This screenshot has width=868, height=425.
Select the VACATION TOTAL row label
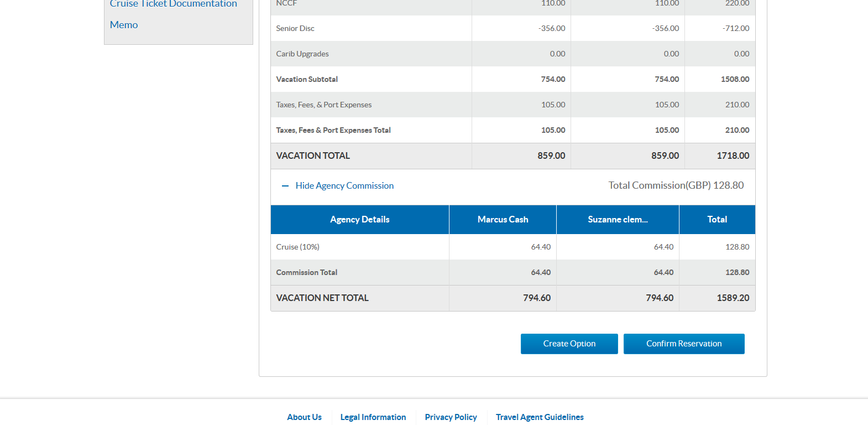click(x=313, y=156)
